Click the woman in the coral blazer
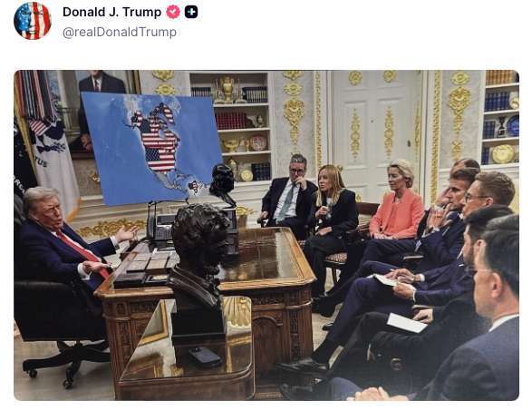Image resolution: width=532 pixels, height=410 pixels. coord(395,204)
